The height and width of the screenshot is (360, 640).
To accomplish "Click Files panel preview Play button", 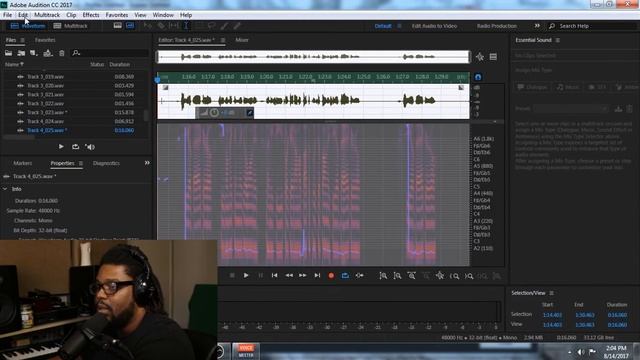I will pyautogui.click(x=61, y=147).
